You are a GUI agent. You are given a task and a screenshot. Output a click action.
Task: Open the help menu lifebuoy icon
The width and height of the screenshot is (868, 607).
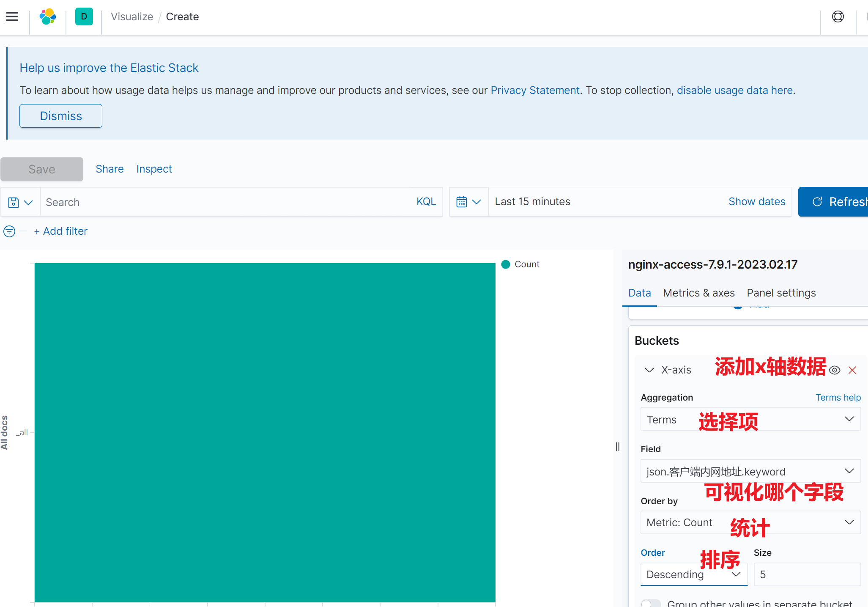click(x=838, y=16)
